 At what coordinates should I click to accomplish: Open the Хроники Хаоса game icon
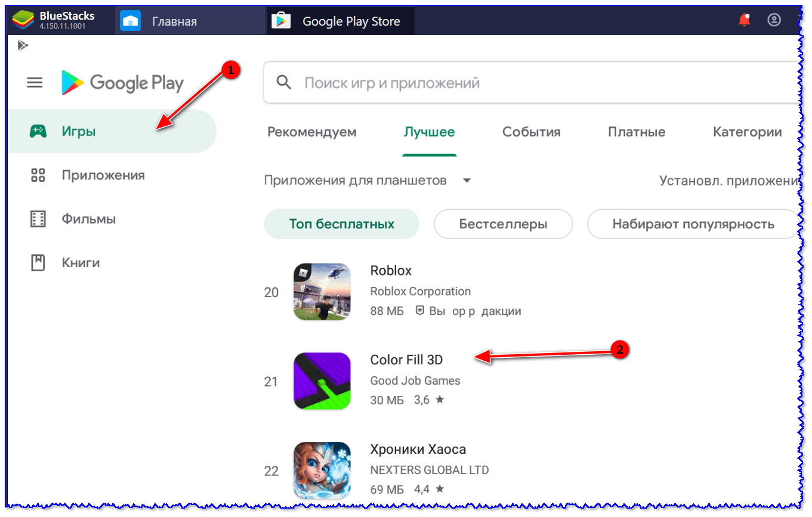pos(322,470)
